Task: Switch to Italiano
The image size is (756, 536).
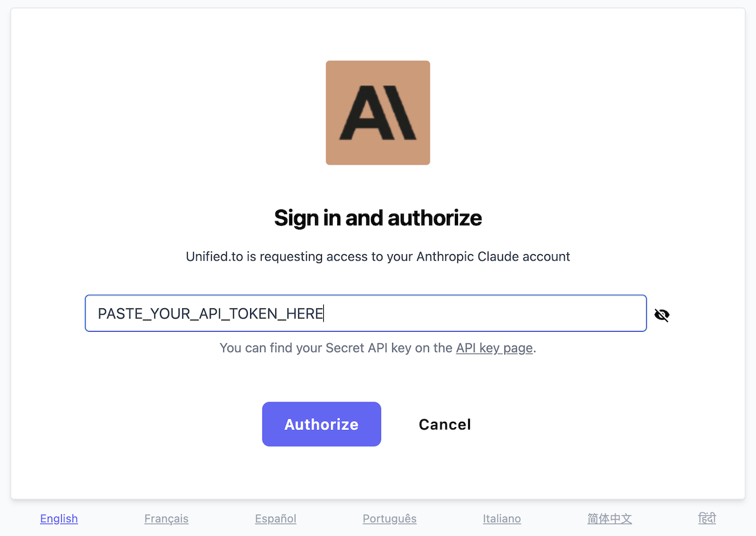Action: click(501, 518)
